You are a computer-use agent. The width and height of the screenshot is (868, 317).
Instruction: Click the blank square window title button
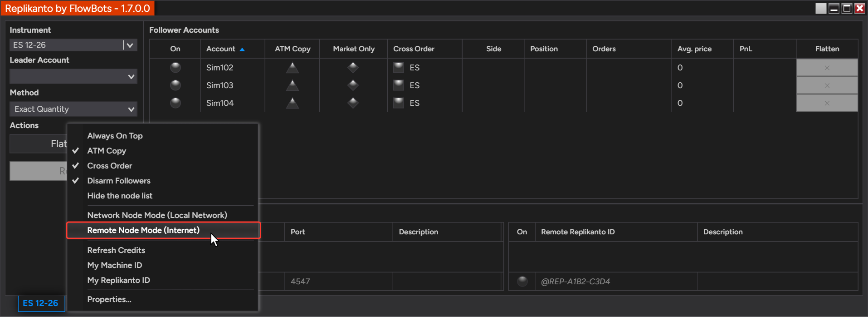click(x=821, y=8)
